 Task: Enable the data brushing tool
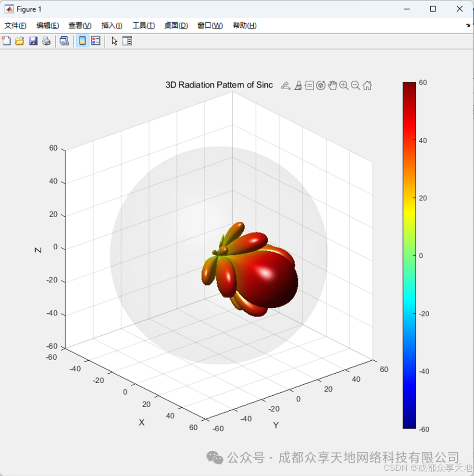coord(298,85)
